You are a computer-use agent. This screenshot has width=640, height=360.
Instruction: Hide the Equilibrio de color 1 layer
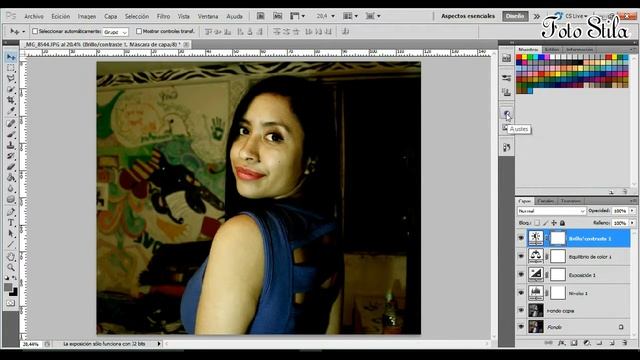click(x=521, y=256)
